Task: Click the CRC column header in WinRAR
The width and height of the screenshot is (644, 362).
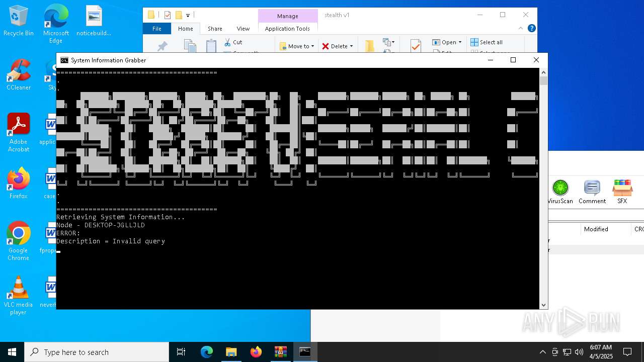Action: click(x=638, y=229)
